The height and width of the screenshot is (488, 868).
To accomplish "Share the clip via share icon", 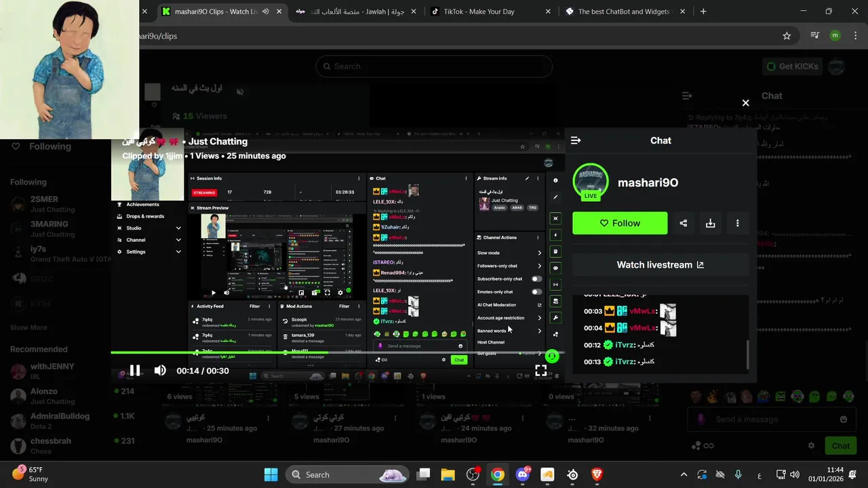I will pyautogui.click(x=683, y=223).
